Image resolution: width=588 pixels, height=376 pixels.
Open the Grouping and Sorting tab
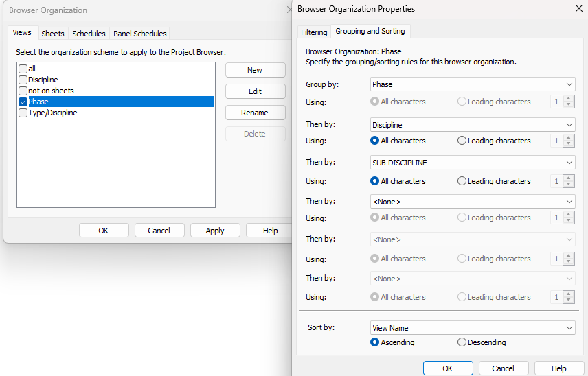point(370,31)
